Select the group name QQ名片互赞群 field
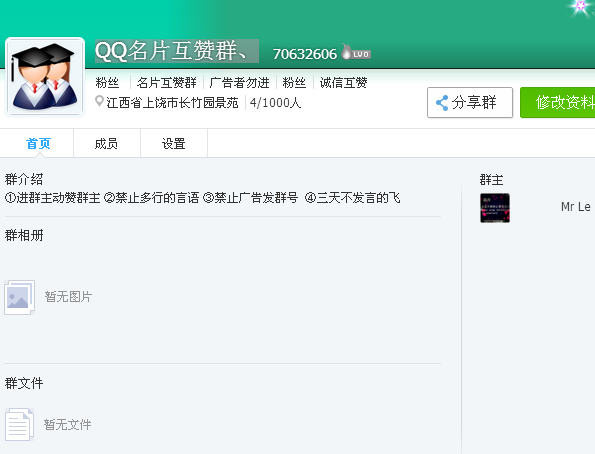595x454 pixels. tap(177, 51)
